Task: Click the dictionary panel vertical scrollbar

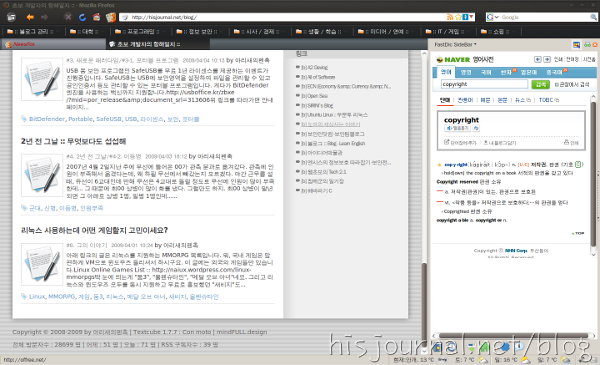Action: point(593,174)
